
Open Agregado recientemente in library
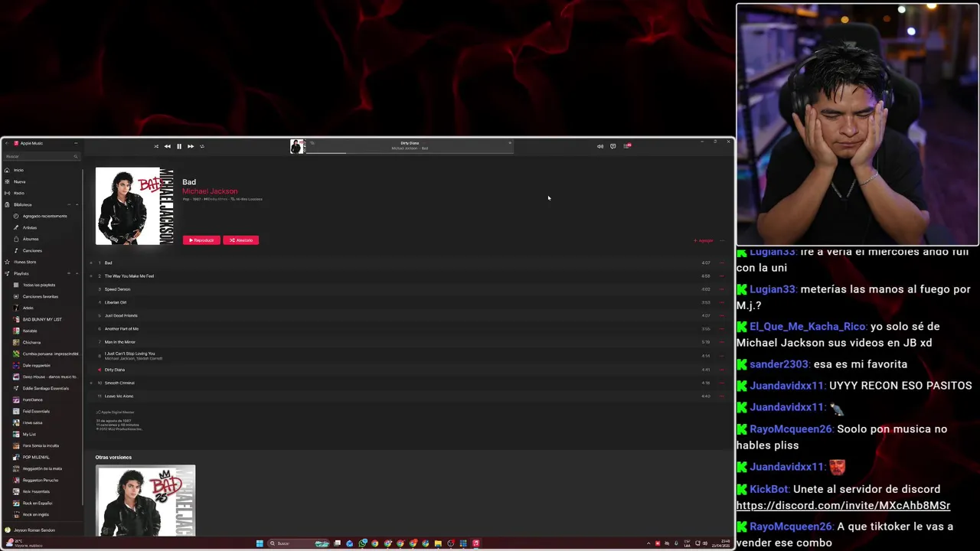pos(44,216)
